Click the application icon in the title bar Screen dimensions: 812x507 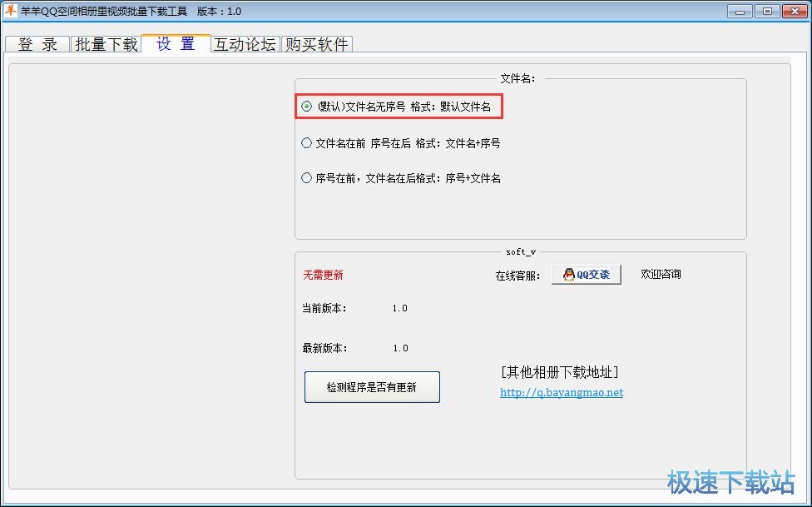pos(12,11)
